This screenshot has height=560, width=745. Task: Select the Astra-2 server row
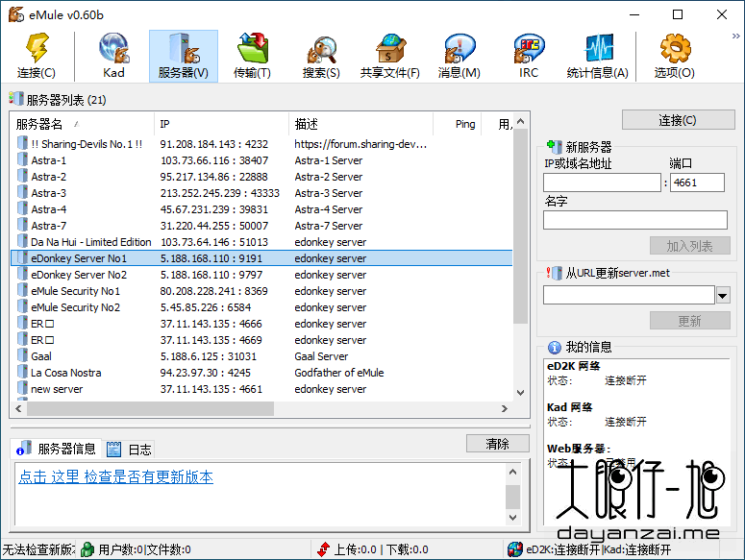261,177
